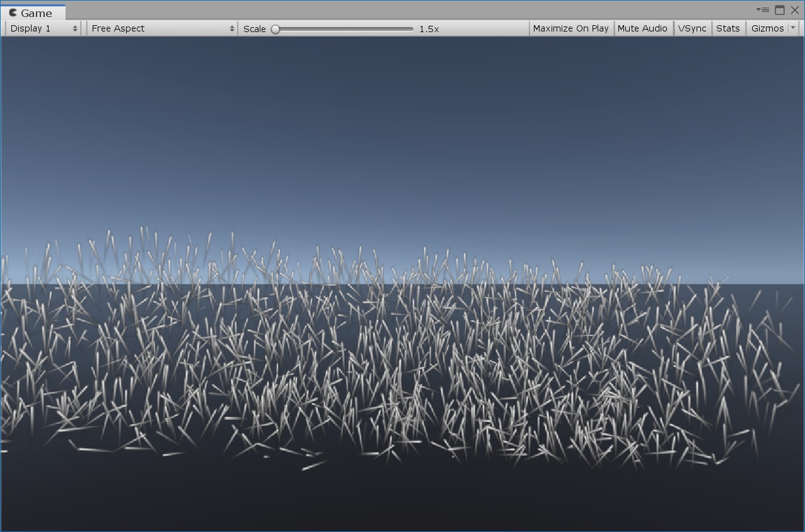This screenshot has height=532, width=805.
Task: Maximize the Game panel
Action: point(780,10)
